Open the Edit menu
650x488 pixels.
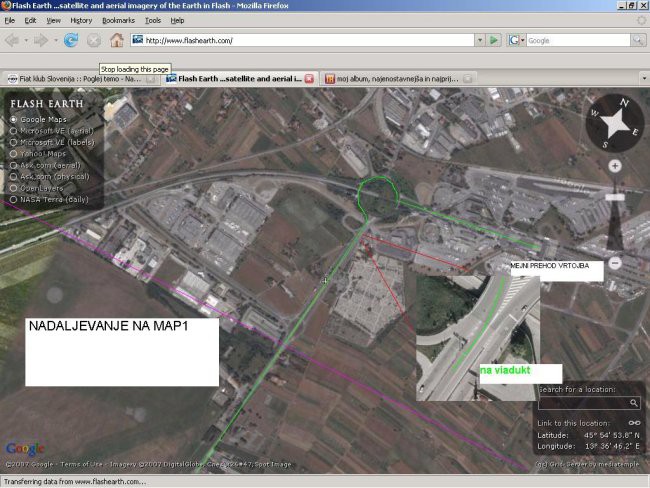30,20
